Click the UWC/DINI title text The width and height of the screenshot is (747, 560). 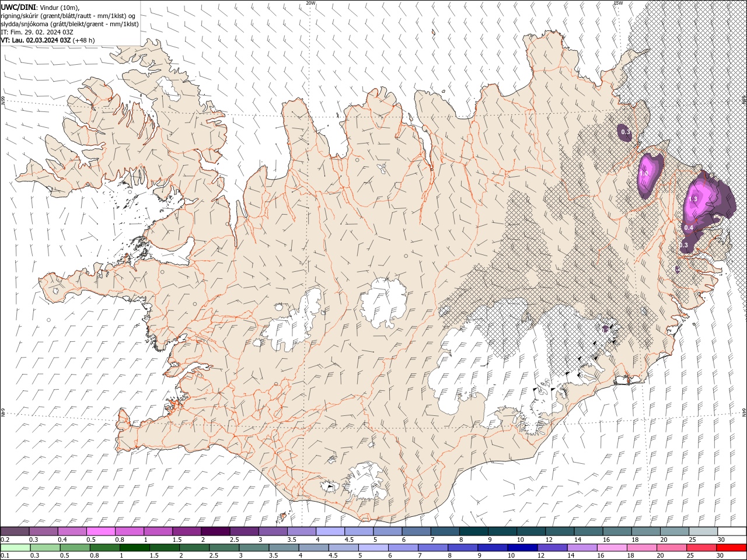(x=19, y=6)
